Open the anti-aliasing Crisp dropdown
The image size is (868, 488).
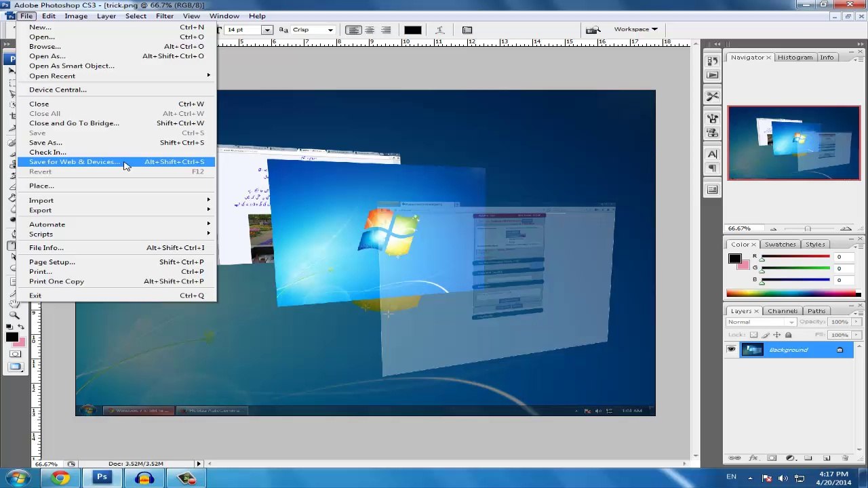tap(330, 30)
